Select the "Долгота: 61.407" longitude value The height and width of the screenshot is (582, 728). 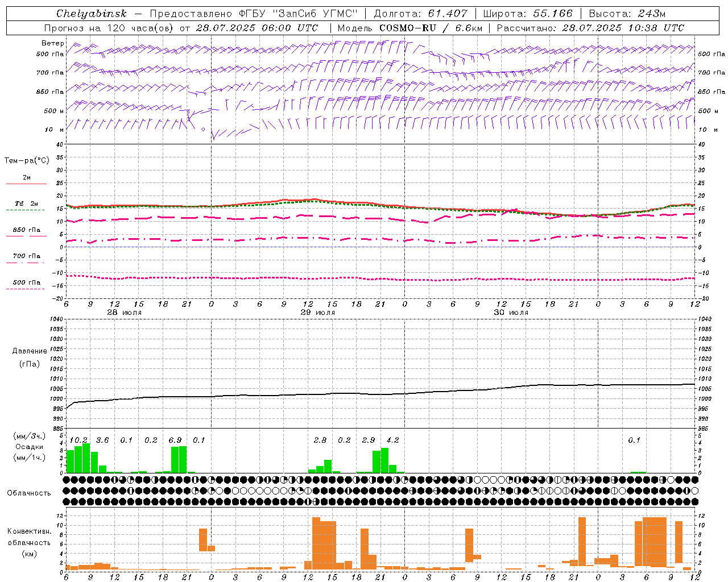click(420, 14)
